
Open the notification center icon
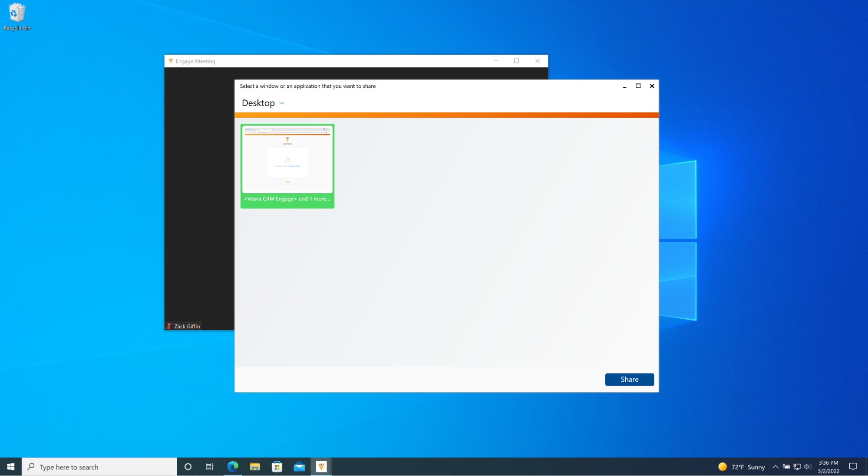[853, 467]
